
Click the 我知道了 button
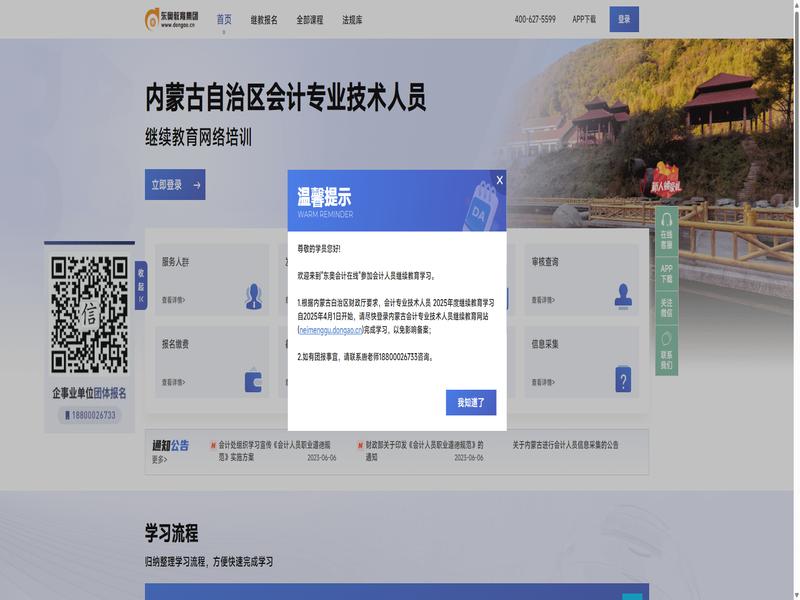point(470,402)
